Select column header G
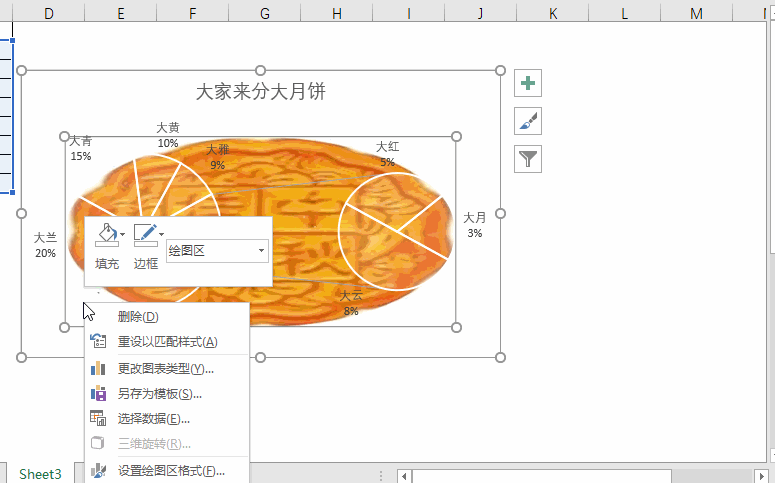This screenshot has width=775, height=483. click(265, 13)
